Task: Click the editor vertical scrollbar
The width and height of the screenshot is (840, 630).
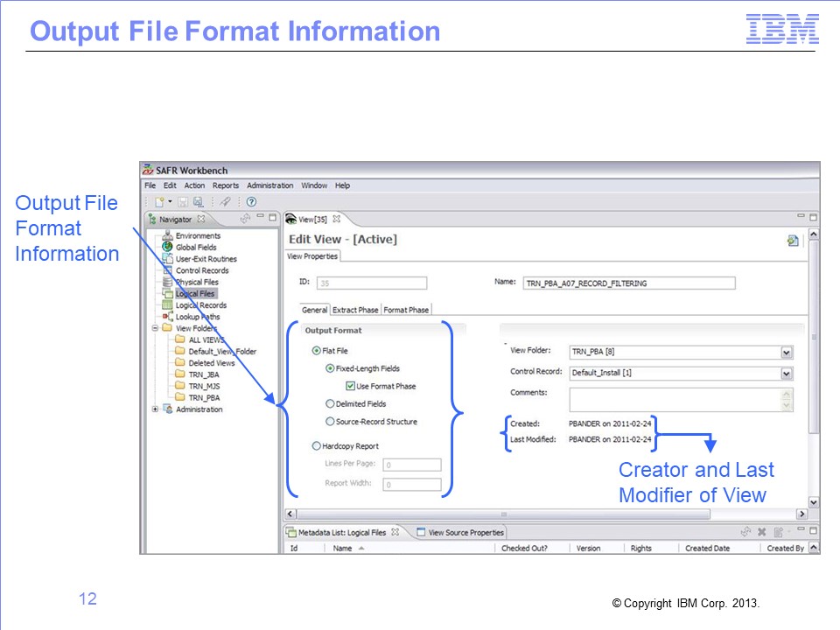Action: click(814, 336)
